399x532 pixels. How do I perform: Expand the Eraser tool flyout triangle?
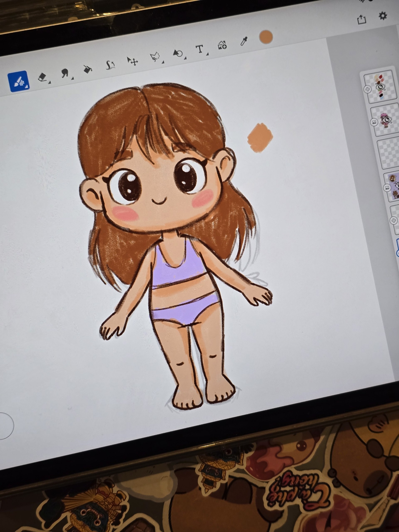pyautogui.click(x=49, y=83)
